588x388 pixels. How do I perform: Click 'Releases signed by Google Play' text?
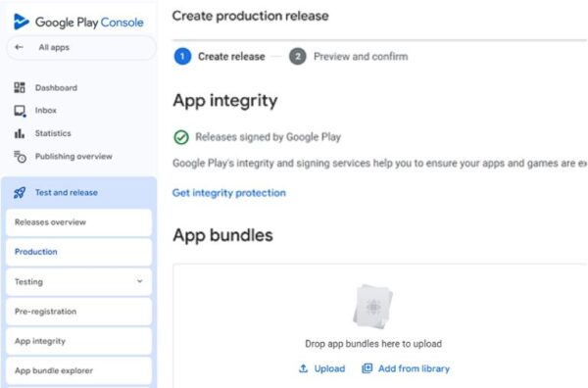[269, 137]
